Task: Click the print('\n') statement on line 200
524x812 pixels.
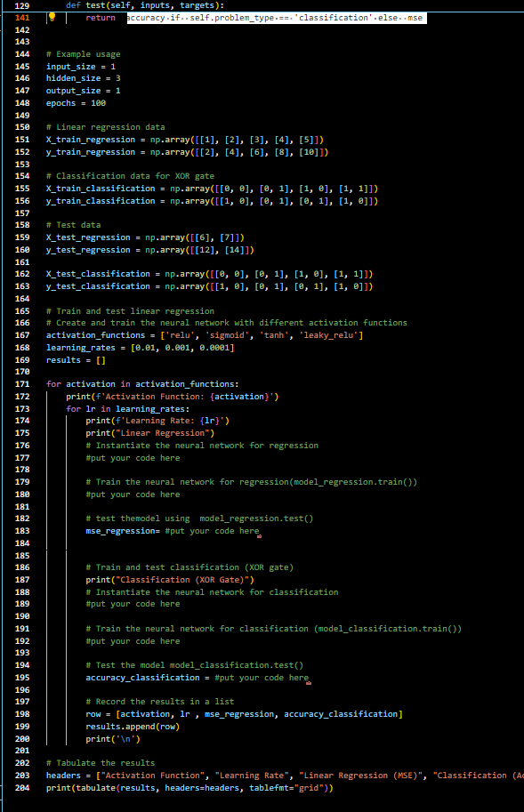Action: pos(113,739)
